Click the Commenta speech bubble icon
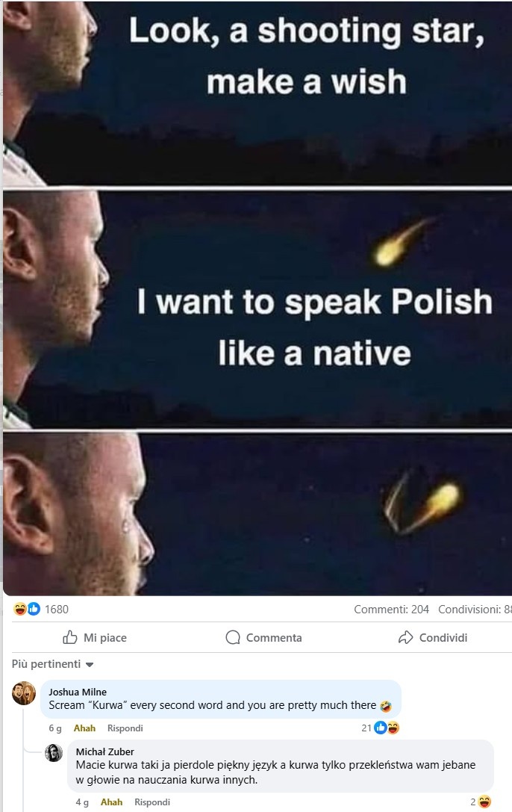The image size is (512, 812). click(233, 637)
